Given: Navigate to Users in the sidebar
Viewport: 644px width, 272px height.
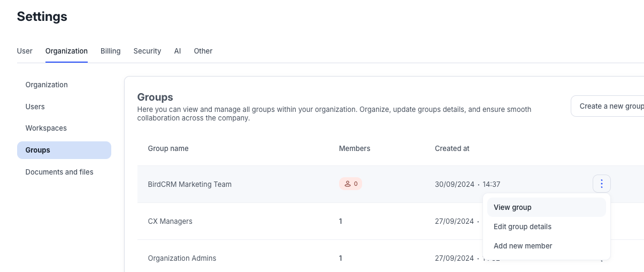Looking at the screenshot, I should click(35, 107).
